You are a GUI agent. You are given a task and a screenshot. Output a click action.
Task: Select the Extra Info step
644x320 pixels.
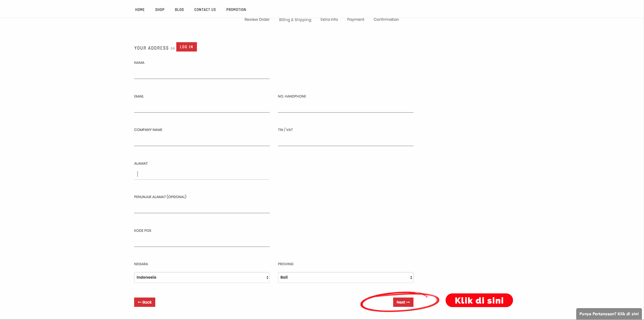(x=329, y=19)
